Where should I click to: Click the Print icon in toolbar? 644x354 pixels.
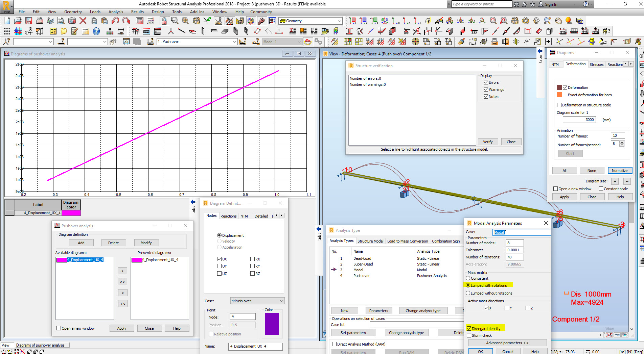coord(40,21)
